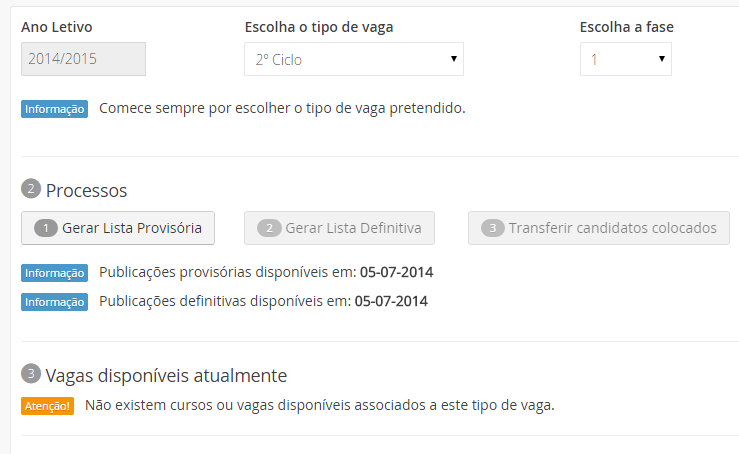
Task: Click the "Ano Letivo" label
Action: click(x=57, y=27)
